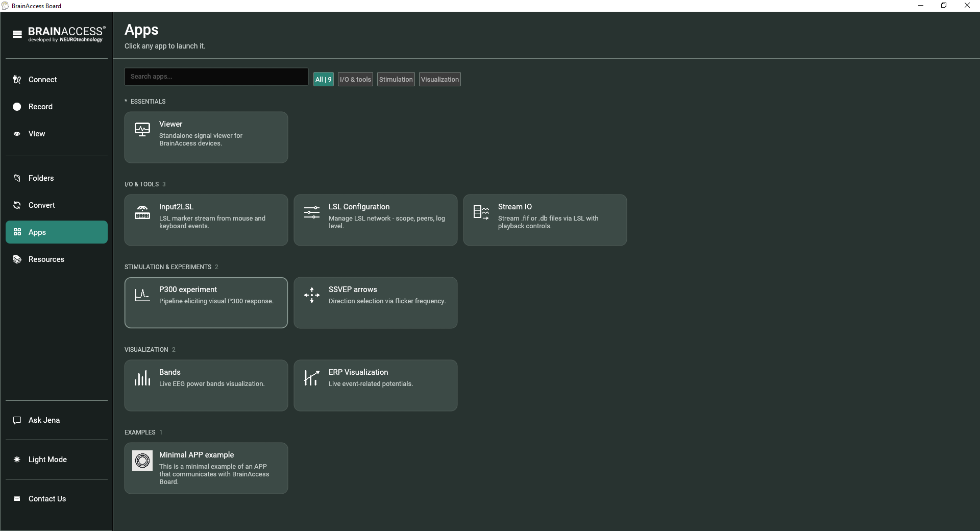Click 'Standalone signal viewer for BrainAccess devices' text

(201, 139)
